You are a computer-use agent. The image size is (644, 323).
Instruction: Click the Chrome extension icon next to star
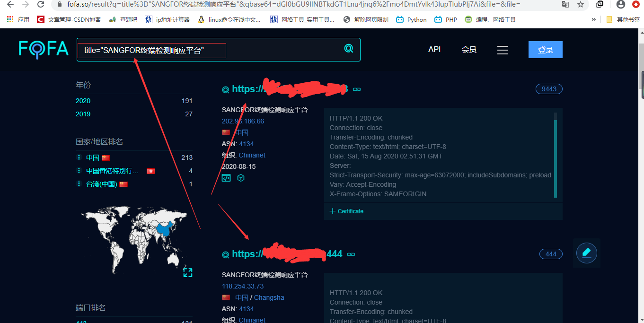tap(600, 4)
